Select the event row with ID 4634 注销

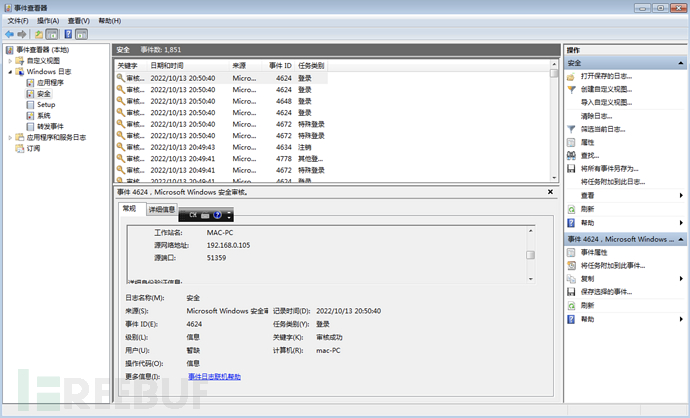point(221,147)
